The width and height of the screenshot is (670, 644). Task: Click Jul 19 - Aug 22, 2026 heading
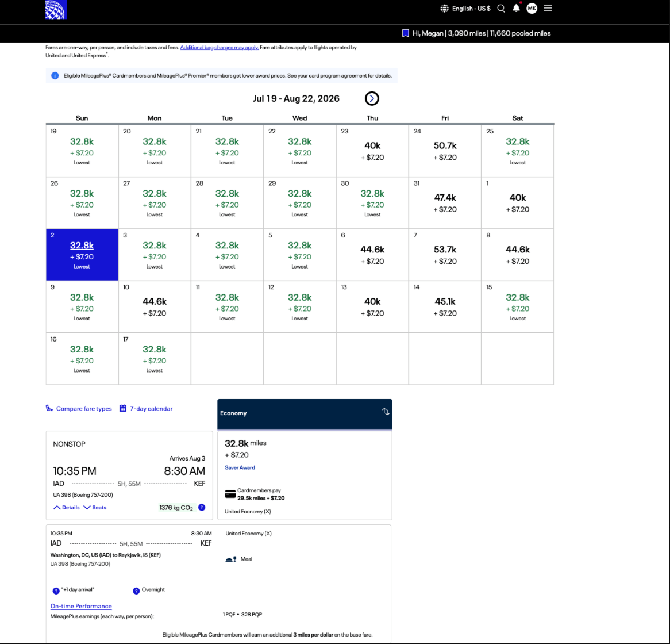296,99
